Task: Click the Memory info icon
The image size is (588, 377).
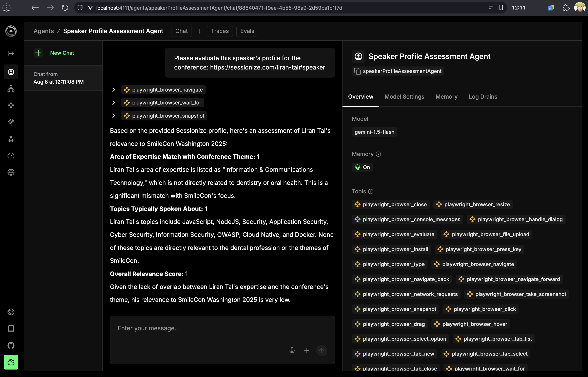Action: coord(378,154)
